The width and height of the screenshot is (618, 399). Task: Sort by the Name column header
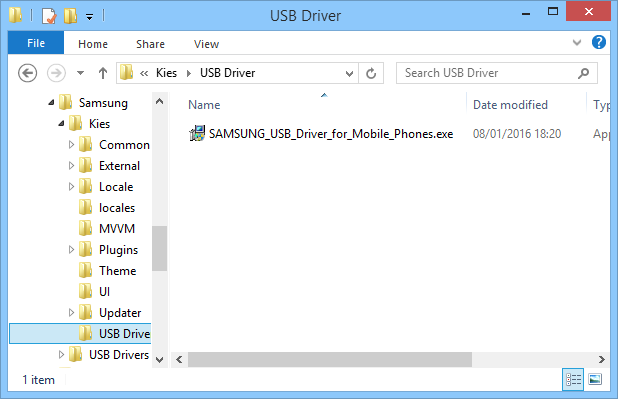[204, 105]
